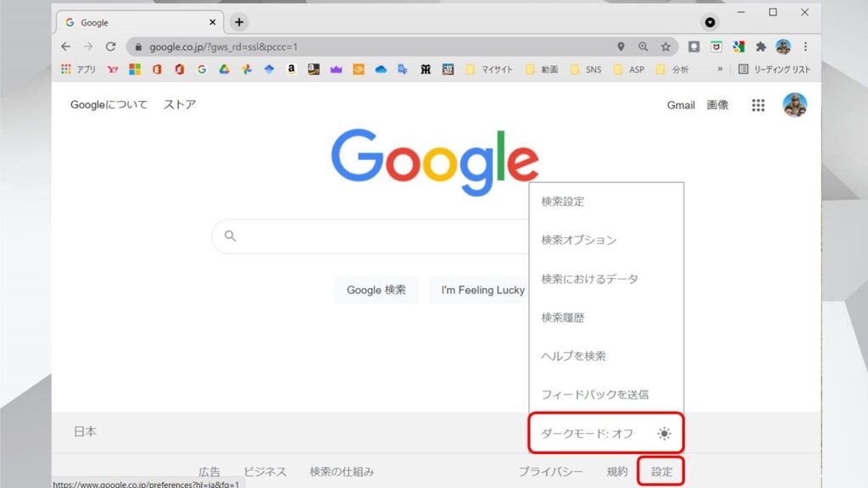Bookmark this page with the star icon
This screenshot has height=488, width=868.
tap(665, 47)
